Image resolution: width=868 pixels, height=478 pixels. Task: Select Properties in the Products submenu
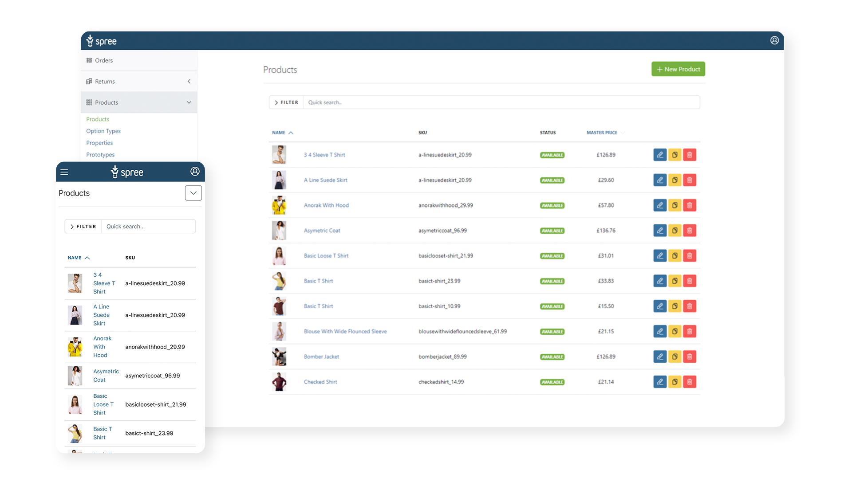[x=99, y=143]
